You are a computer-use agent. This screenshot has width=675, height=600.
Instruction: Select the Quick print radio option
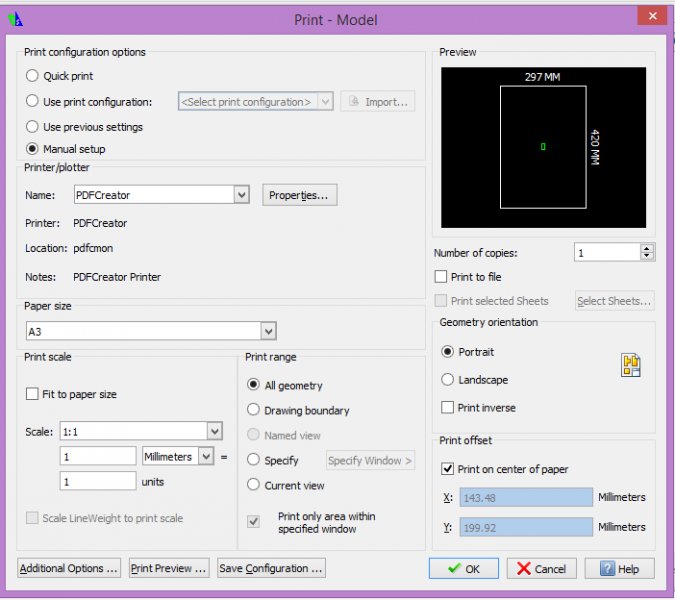click(x=33, y=76)
